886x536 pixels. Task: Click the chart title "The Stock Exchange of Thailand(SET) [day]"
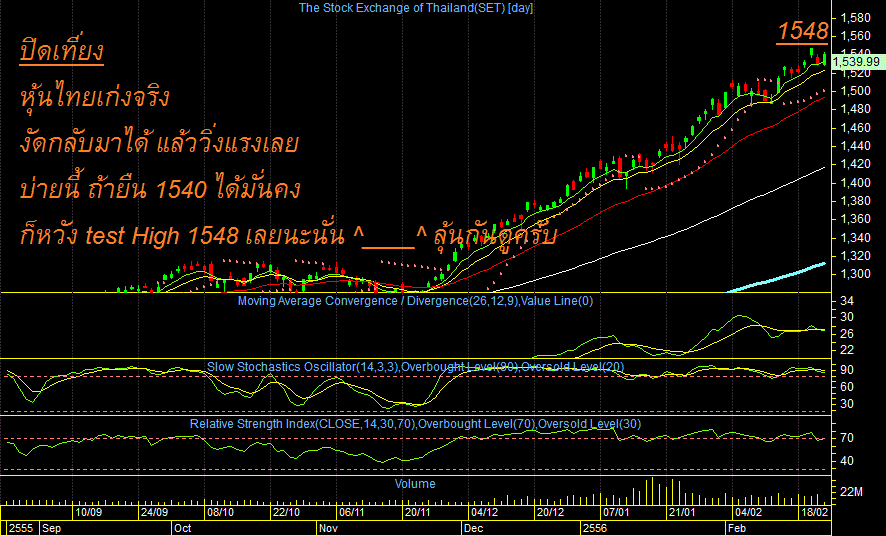pyautogui.click(x=415, y=7)
